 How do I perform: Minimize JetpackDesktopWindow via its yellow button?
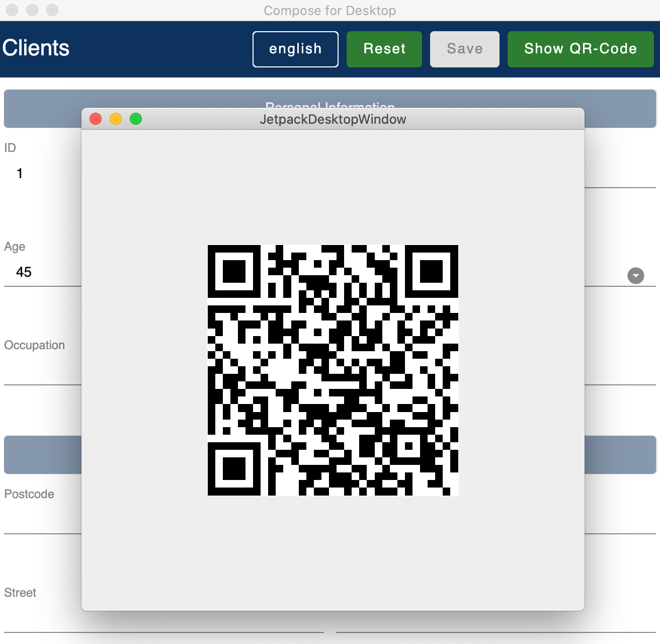116,119
